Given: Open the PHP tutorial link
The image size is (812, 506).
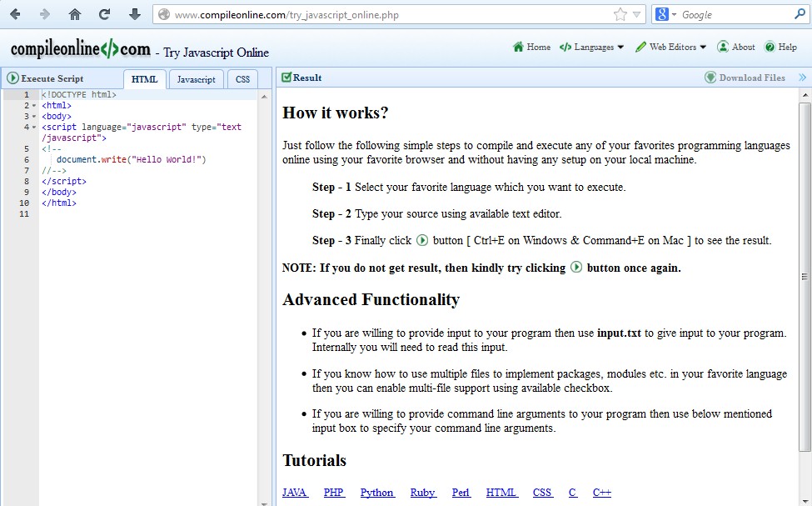Looking at the screenshot, I should pyautogui.click(x=334, y=493).
